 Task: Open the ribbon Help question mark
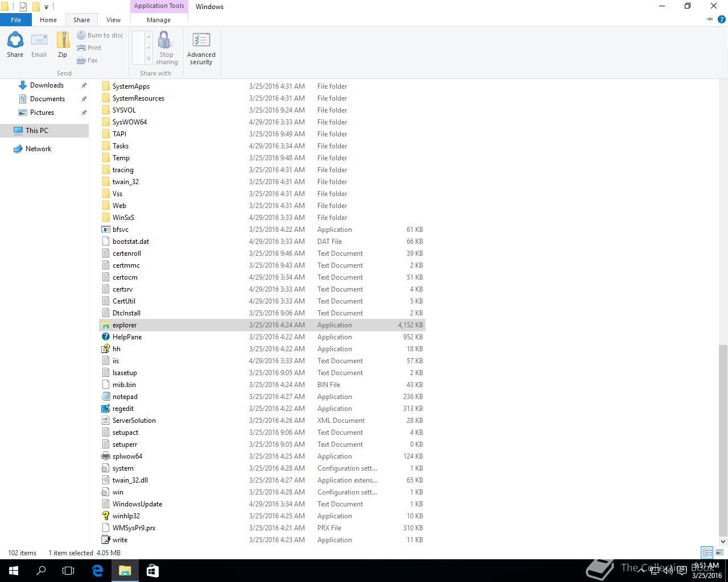[721, 19]
